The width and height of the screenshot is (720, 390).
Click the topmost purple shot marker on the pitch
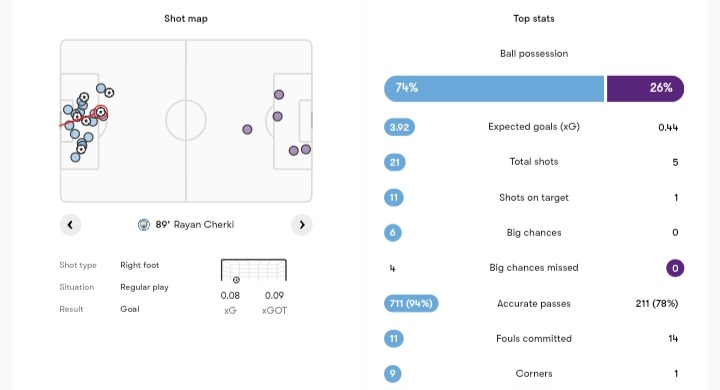click(x=279, y=95)
